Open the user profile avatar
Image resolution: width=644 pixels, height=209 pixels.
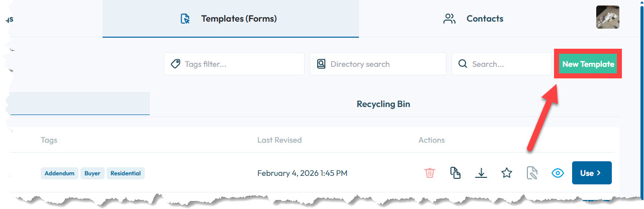point(607,18)
